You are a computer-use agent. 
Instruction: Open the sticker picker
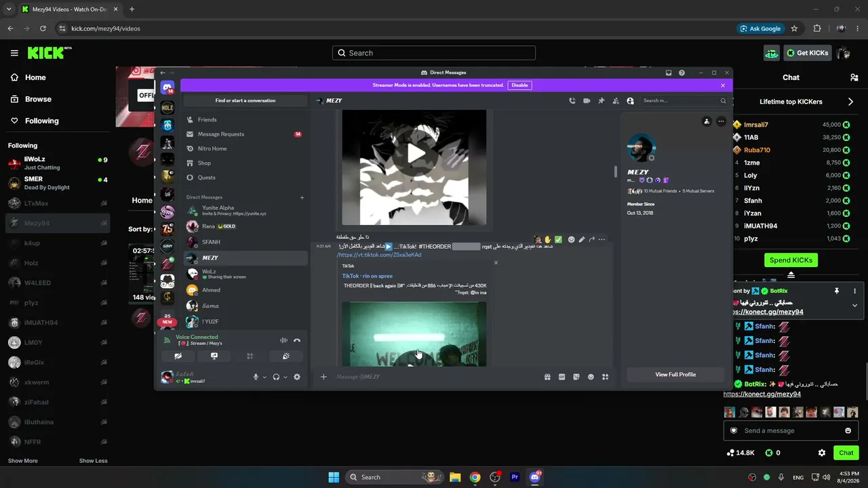(x=576, y=377)
